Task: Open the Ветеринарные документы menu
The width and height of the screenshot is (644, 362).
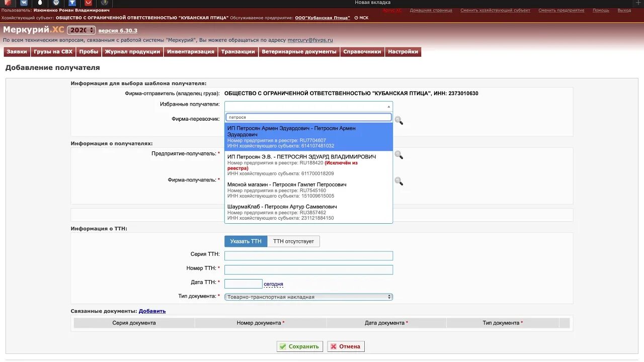Action: (x=299, y=52)
